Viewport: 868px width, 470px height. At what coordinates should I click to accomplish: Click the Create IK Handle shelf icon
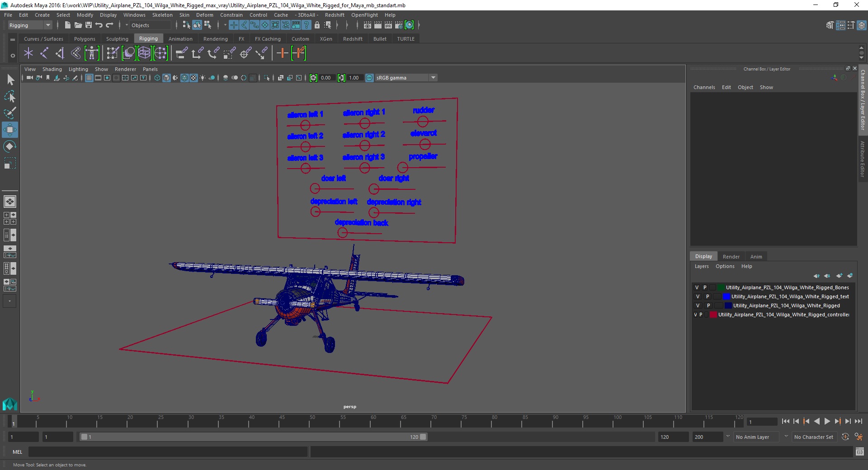tap(60, 53)
